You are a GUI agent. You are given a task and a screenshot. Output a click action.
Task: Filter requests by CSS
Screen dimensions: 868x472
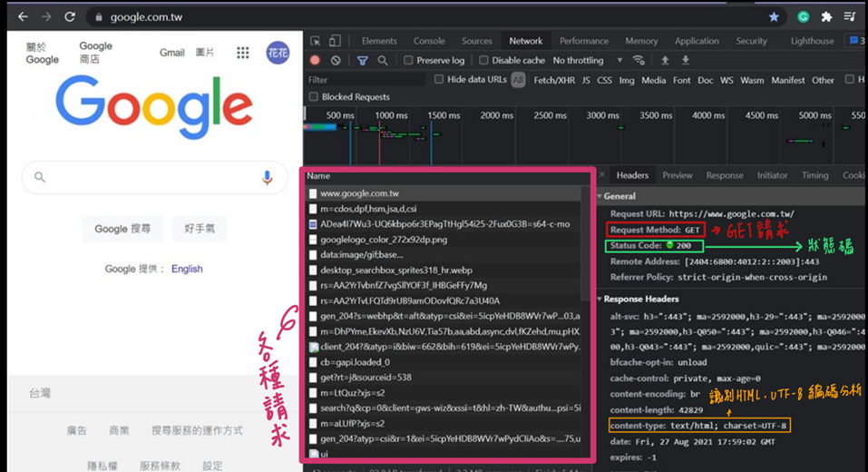click(x=604, y=80)
